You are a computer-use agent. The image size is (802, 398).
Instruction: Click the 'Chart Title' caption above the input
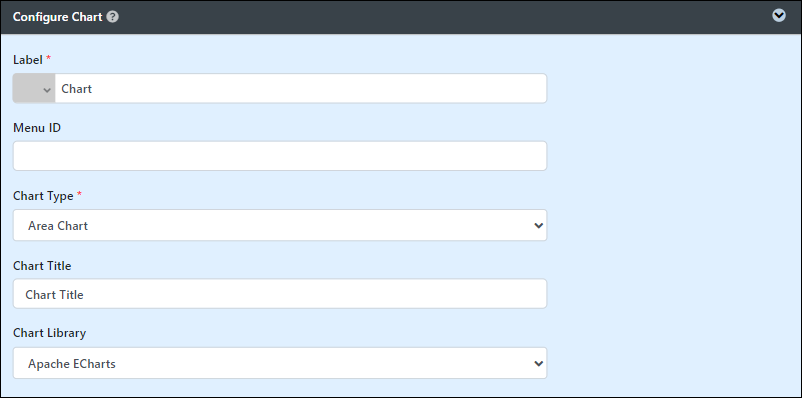pyautogui.click(x=42, y=266)
